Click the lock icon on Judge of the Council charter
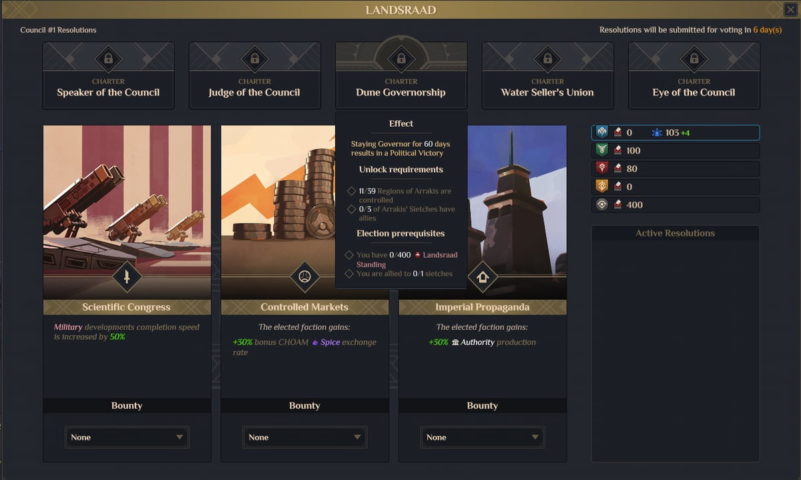This screenshot has height=480, width=801. (254, 59)
